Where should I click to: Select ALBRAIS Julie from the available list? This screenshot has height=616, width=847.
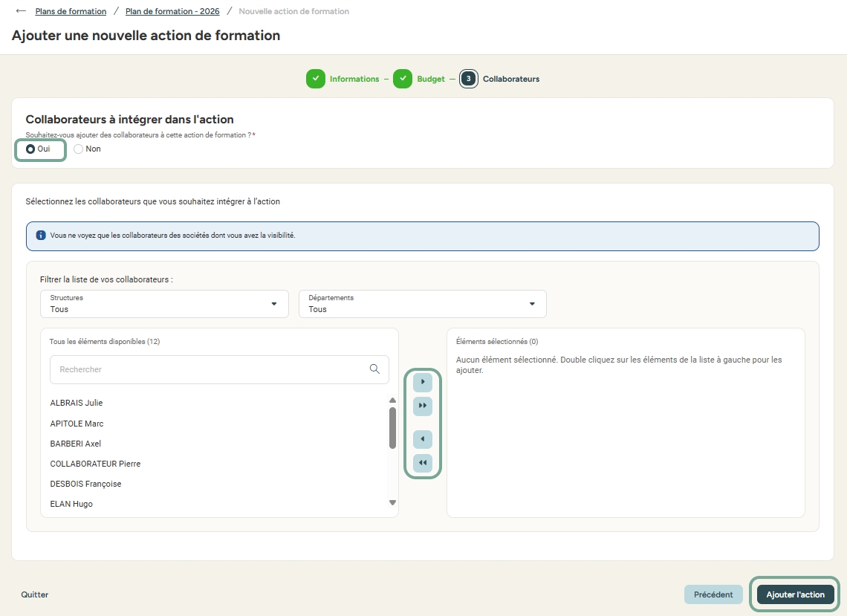[77, 403]
